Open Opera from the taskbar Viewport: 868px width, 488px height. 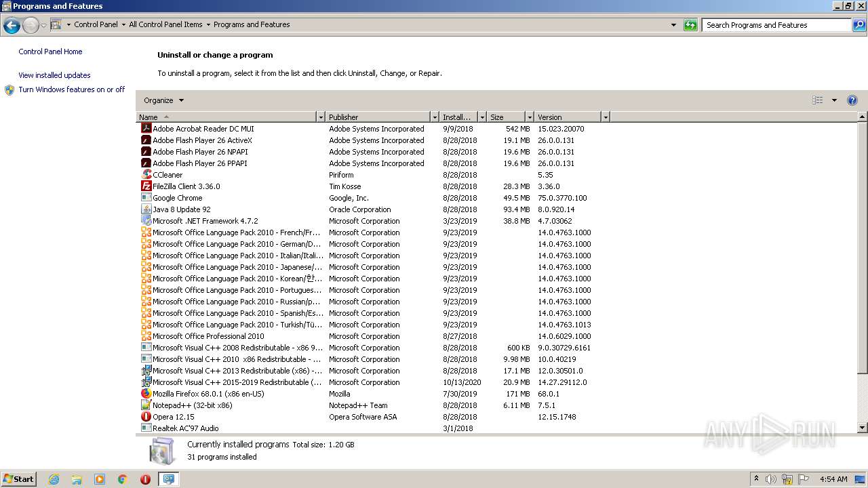coord(145,479)
